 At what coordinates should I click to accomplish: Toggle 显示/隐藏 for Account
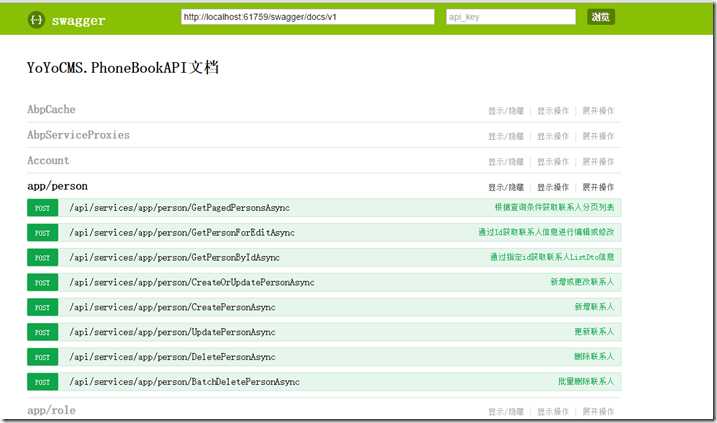point(506,162)
